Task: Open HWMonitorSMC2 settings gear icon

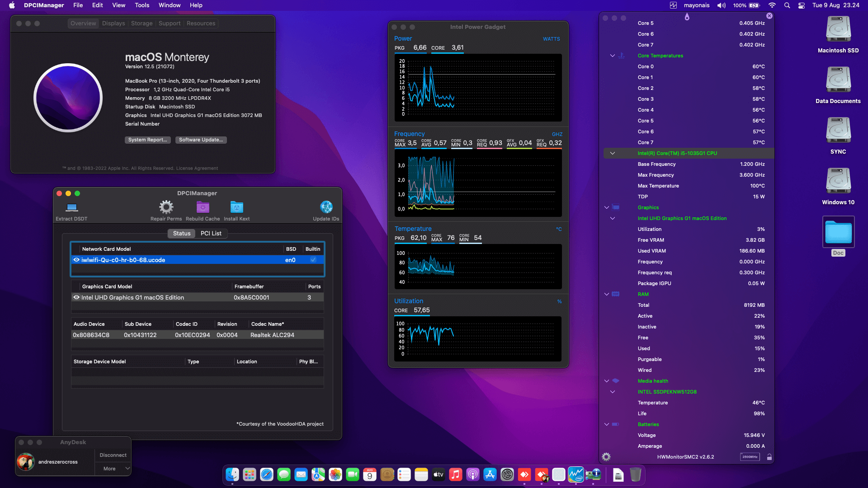Action: tap(606, 457)
